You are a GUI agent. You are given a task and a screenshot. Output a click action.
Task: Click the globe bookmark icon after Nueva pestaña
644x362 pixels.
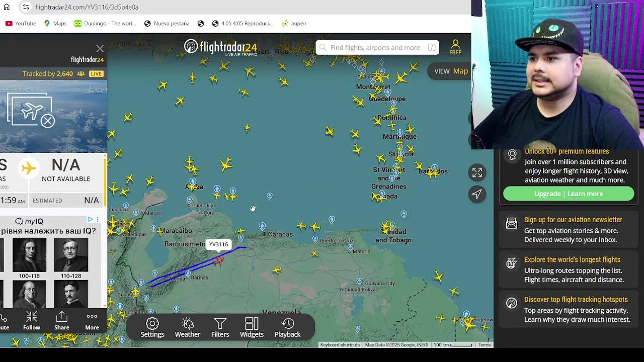[x=201, y=23]
